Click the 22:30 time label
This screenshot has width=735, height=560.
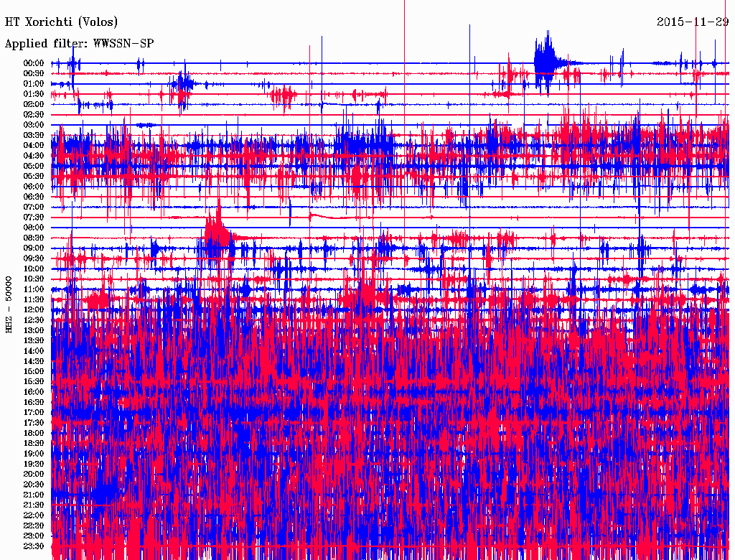coord(34,526)
